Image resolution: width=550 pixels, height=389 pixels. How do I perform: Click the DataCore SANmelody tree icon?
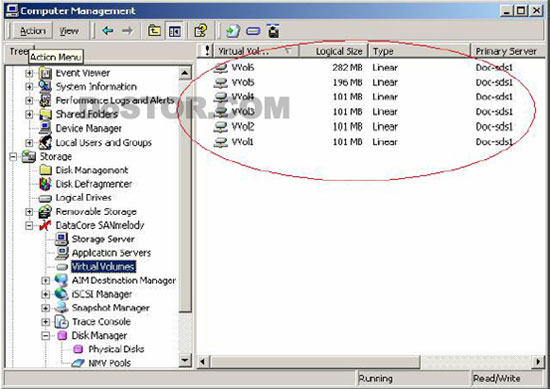coord(45,225)
